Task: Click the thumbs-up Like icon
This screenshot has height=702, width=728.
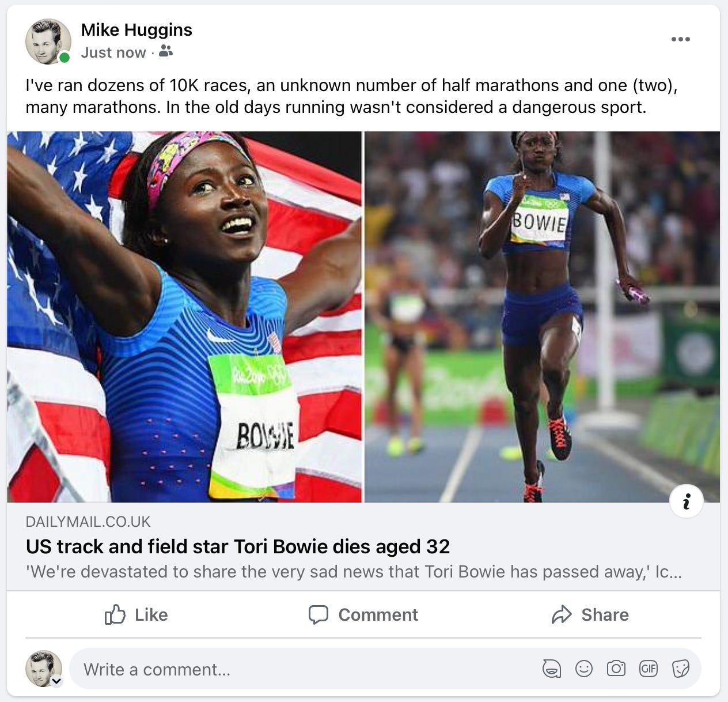Action: pos(115,614)
